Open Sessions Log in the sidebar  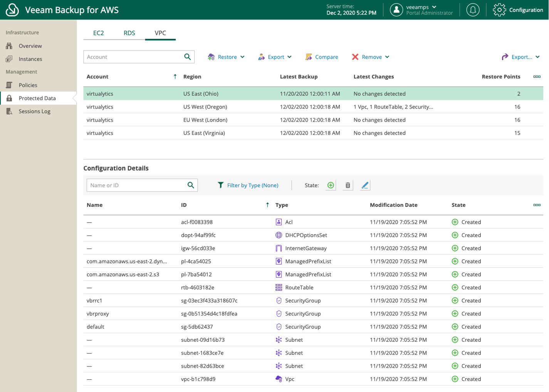35,111
